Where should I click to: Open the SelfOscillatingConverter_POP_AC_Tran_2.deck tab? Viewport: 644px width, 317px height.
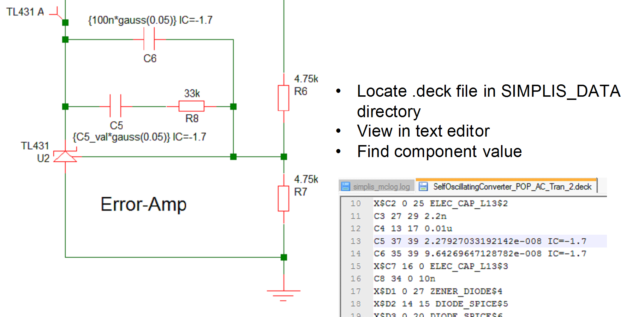click(512, 187)
